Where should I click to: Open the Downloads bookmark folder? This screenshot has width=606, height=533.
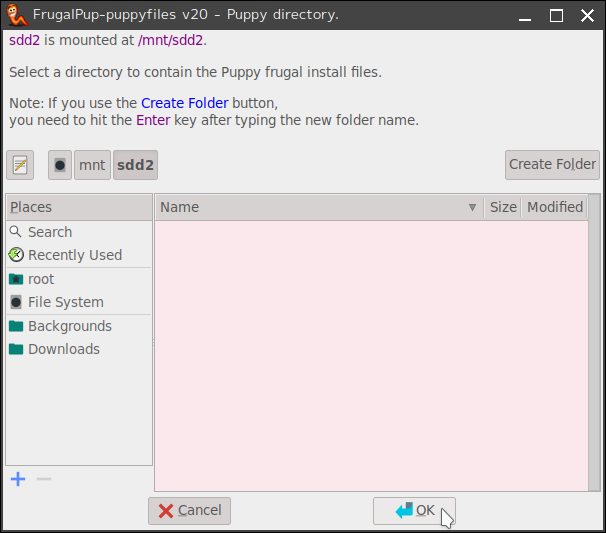[63, 349]
